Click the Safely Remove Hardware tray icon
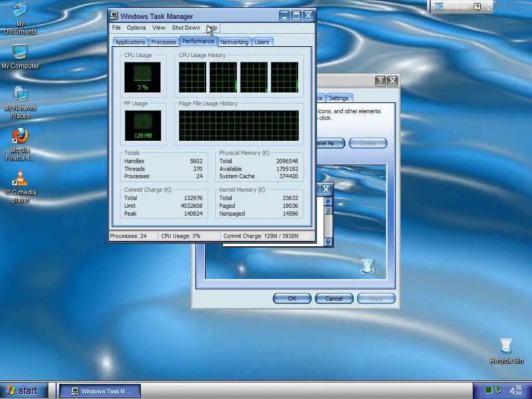The width and height of the screenshot is (532, 399). 498,390
